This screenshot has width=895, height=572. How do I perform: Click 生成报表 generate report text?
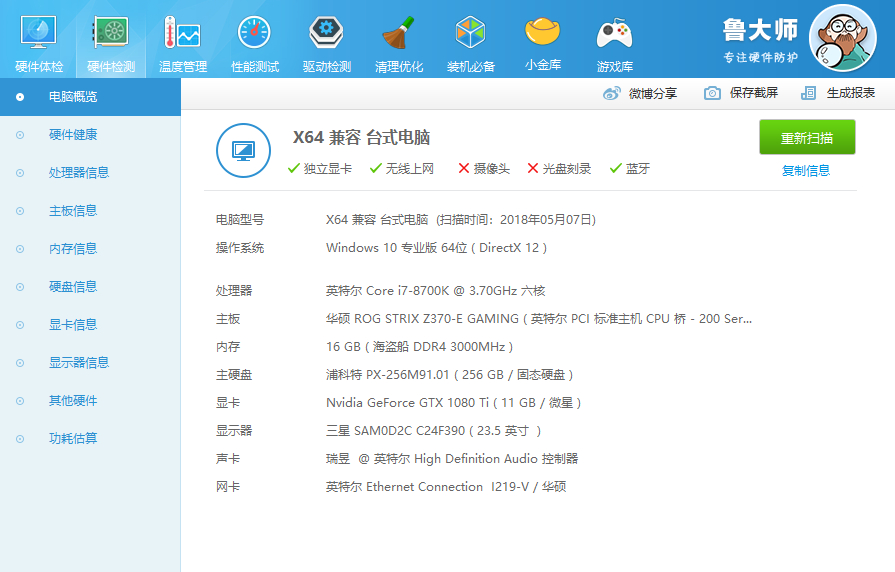(850, 93)
